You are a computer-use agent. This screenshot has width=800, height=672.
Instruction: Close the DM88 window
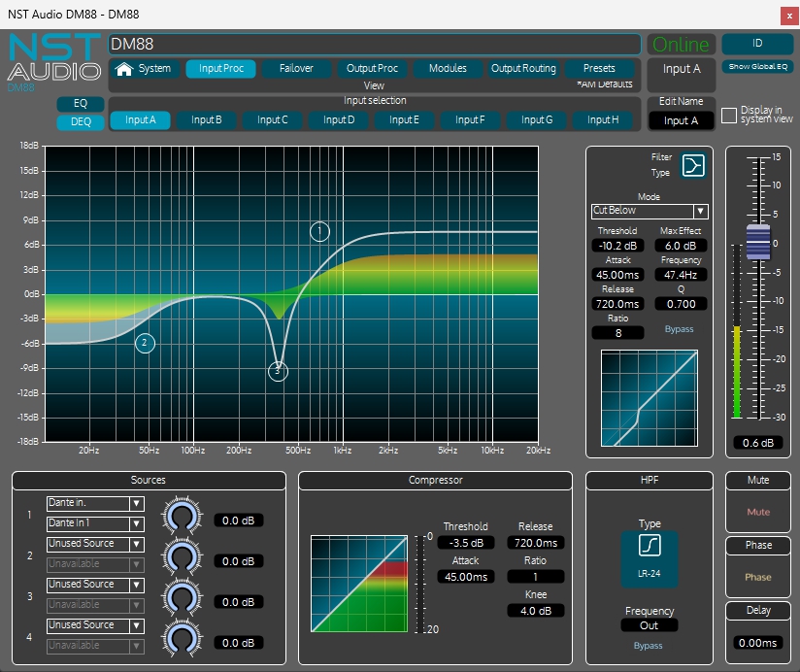tap(789, 16)
